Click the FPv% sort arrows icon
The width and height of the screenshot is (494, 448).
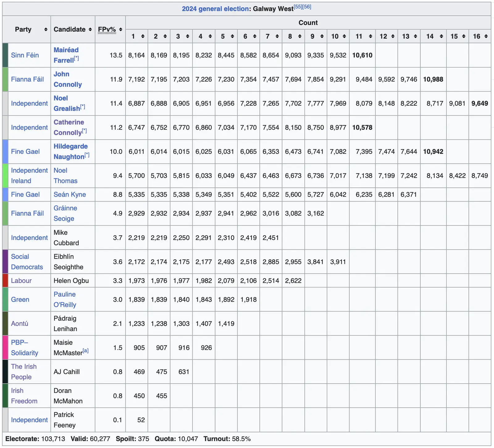[121, 29]
